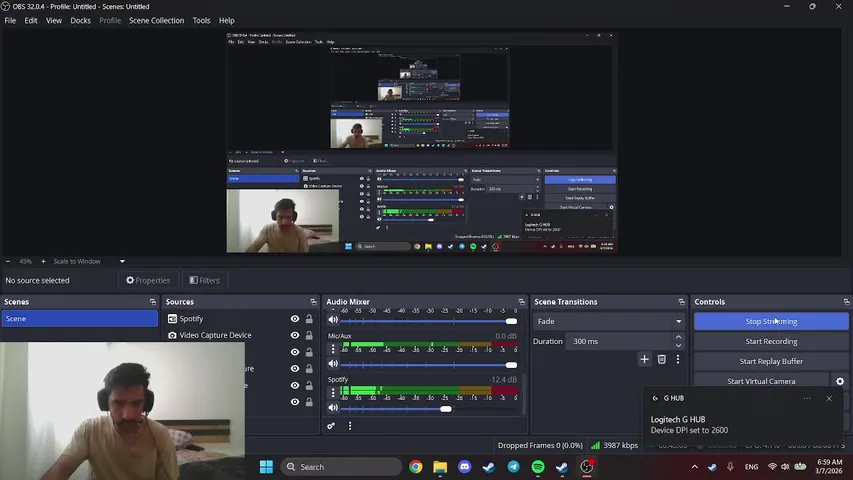This screenshot has height=480, width=853.
Task: Click Stop Streaming
Action: 771,322
